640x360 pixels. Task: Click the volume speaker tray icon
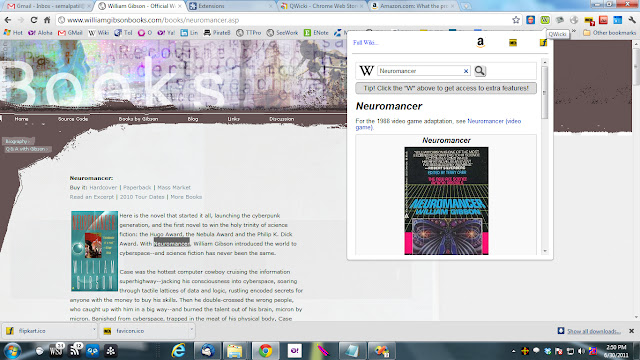582,351
